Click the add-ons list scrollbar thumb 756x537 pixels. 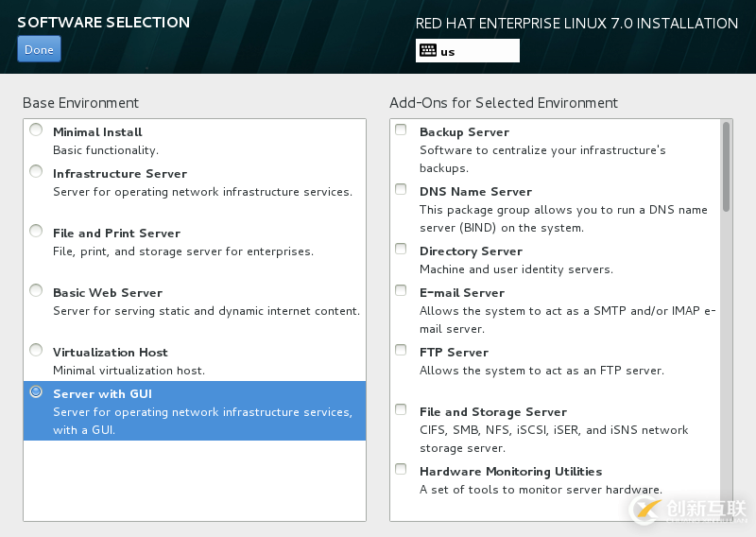click(x=726, y=166)
